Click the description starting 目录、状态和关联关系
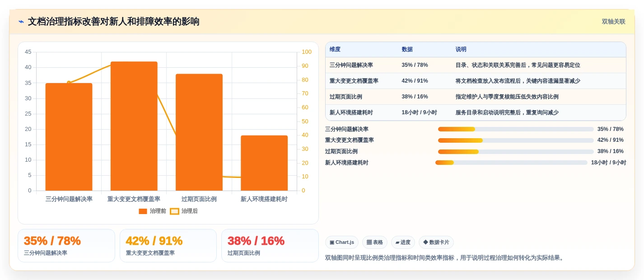This screenshot has height=280, width=644. 518,65
